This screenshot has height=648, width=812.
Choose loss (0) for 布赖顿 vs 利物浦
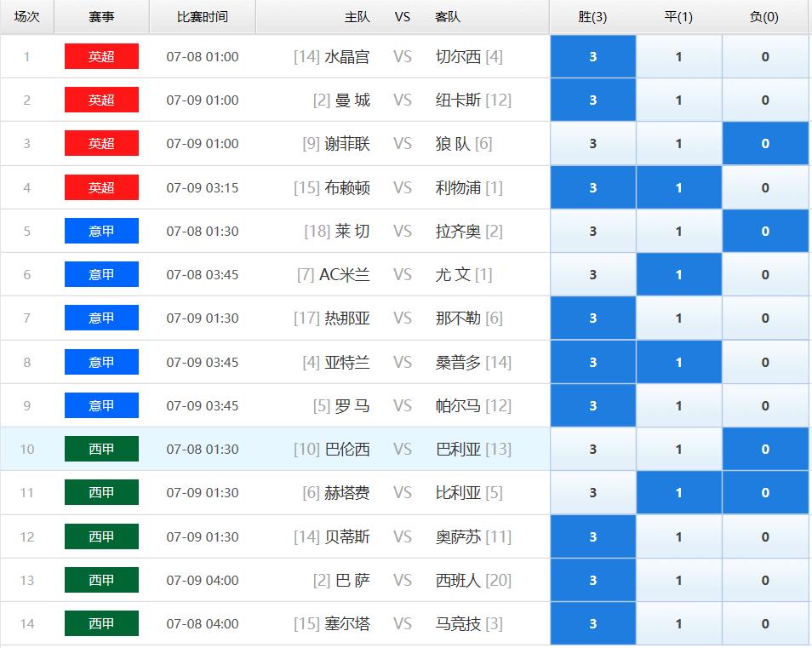point(765,187)
